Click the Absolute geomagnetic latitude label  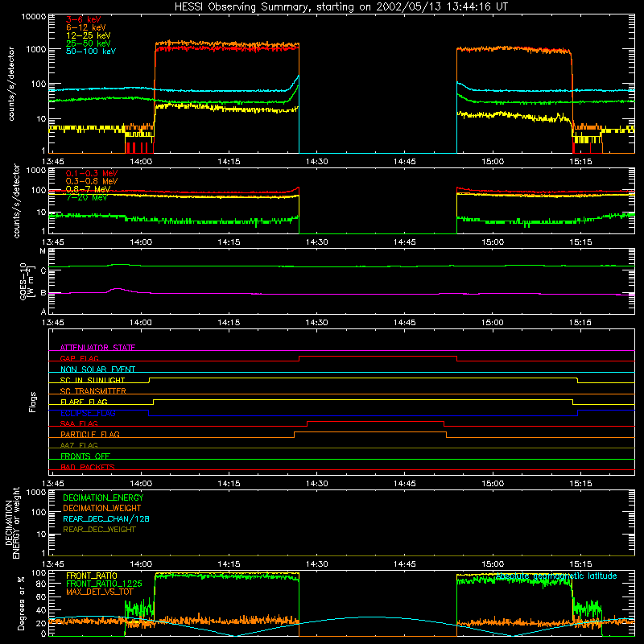[x=556, y=576]
